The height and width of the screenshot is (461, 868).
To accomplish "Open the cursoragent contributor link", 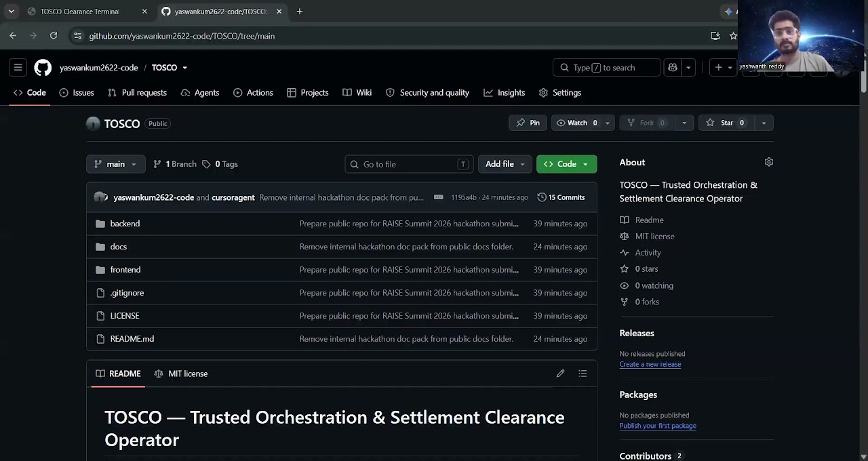I will (x=233, y=197).
